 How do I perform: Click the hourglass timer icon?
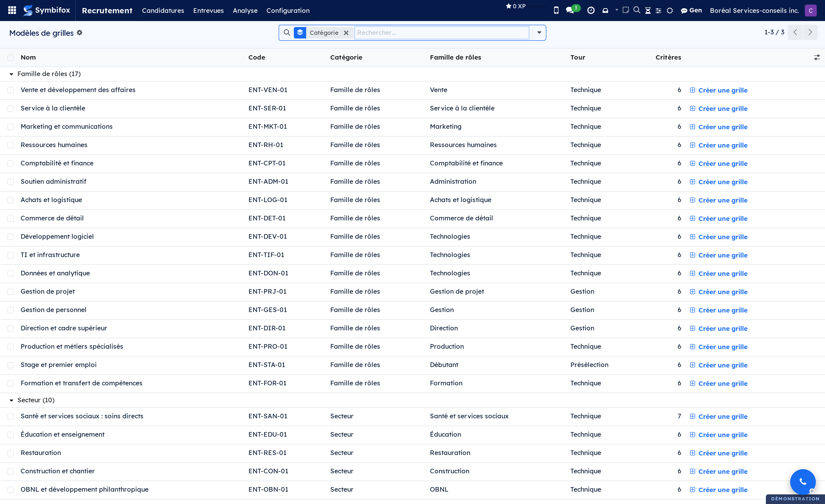[648, 10]
